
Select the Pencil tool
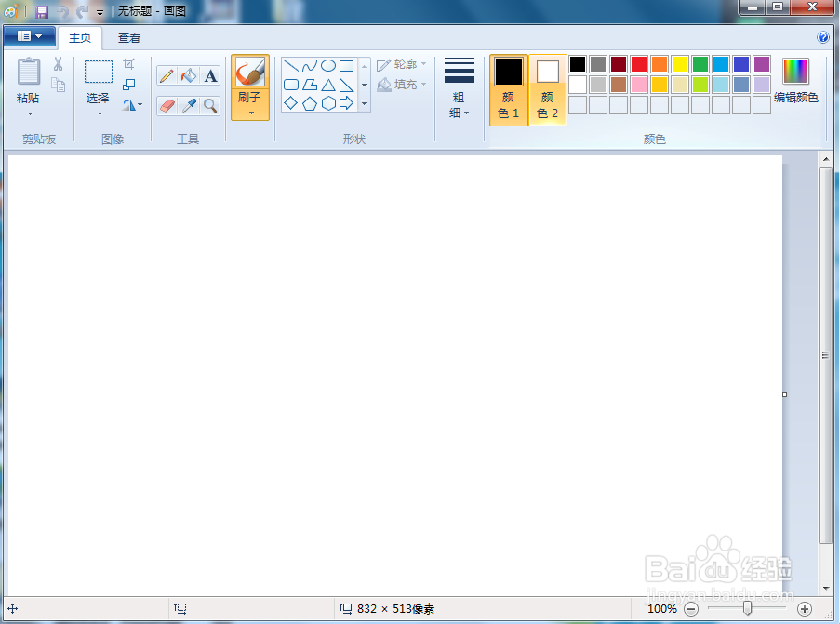point(167,75)
